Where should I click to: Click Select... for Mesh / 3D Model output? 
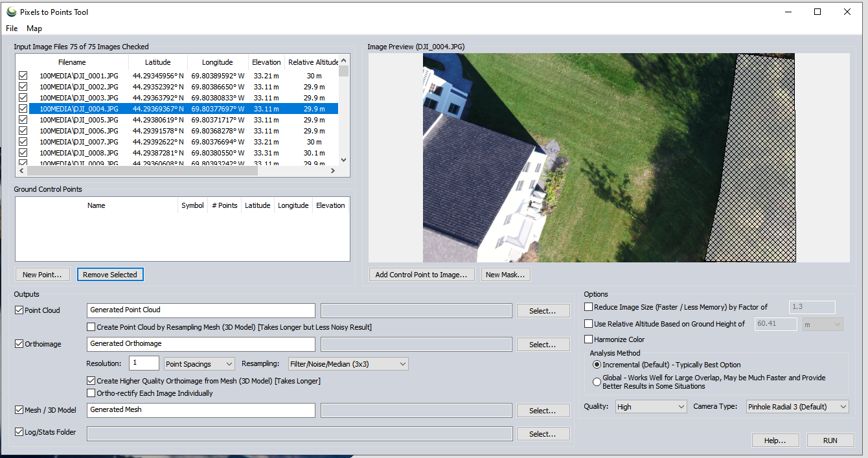coord(543,411)
